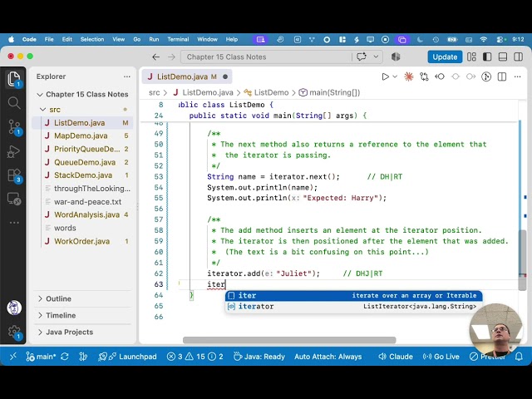532x399 pixels.
Task: Open the Selection menu
Action: 92,39
